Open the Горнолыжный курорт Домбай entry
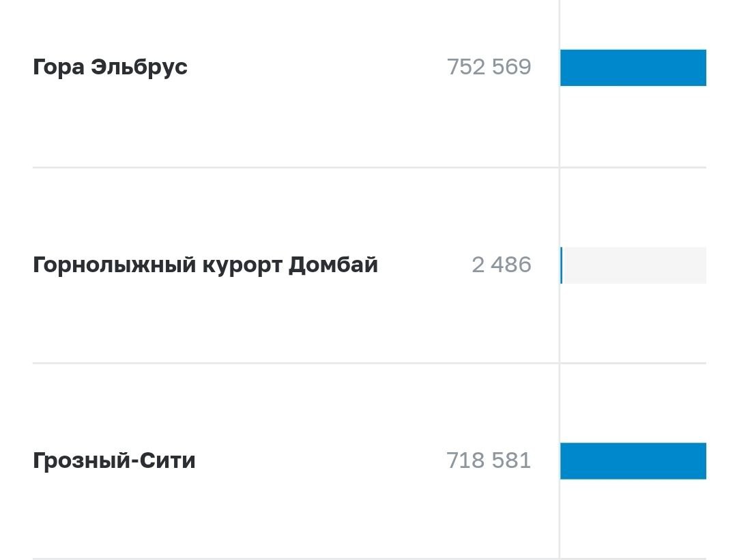This screenshot has width=737, height=560. tap(205, 265)
